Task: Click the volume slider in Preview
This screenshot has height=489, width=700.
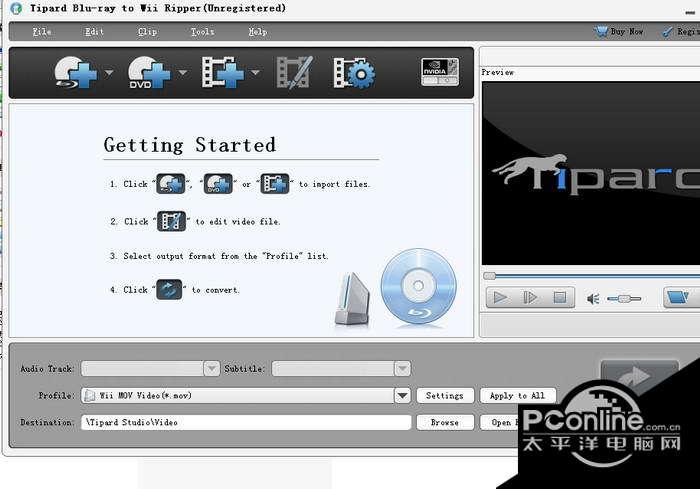Action: 624,298
